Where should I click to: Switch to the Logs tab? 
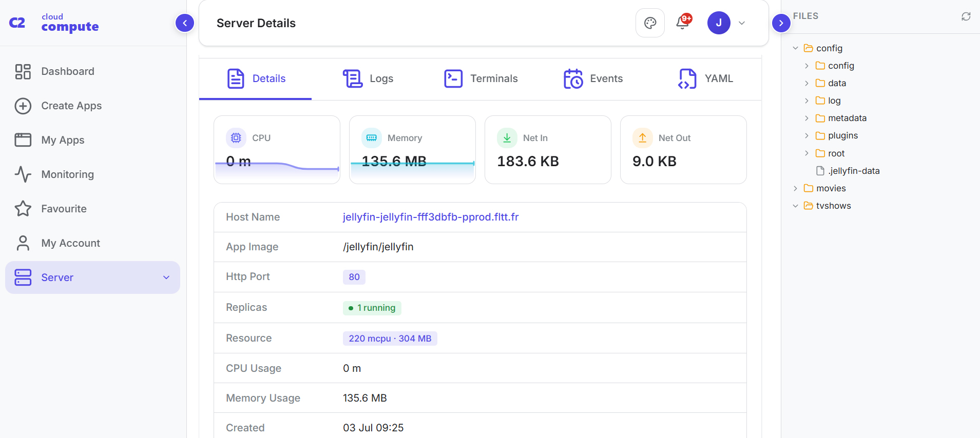coord(368,78)
